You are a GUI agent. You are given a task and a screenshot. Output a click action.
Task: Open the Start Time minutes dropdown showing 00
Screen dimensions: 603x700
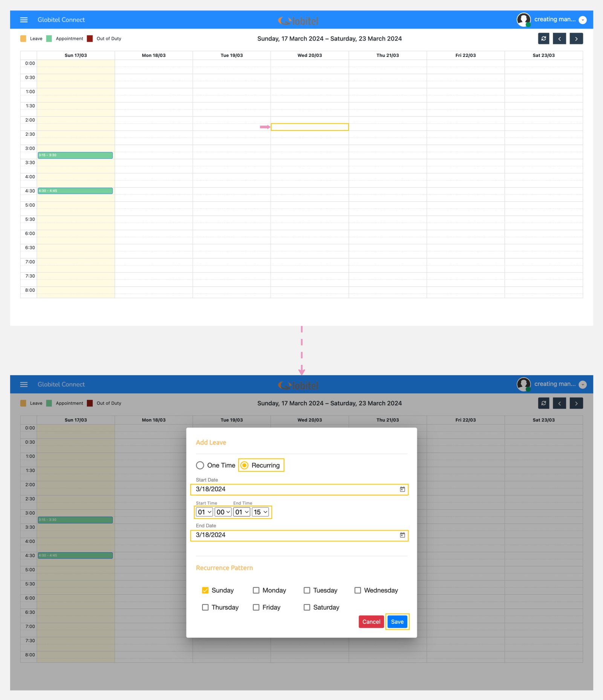click(x=223, y=512)
